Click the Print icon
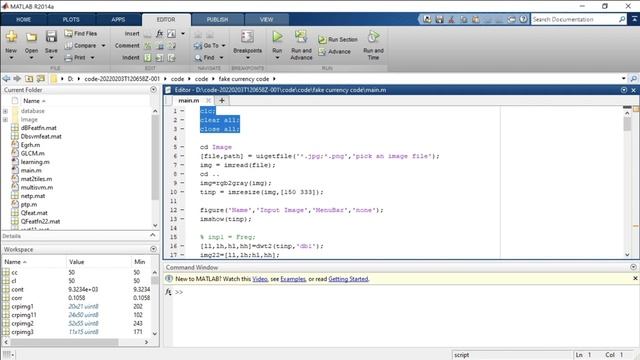The image size is (640, 360). (x=69, y=58)
